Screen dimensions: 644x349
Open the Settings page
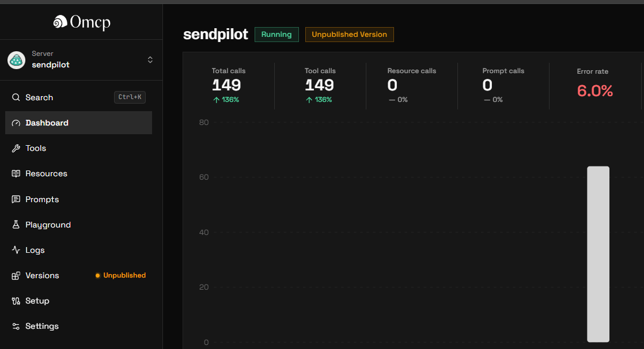click(x=78, y=327)
